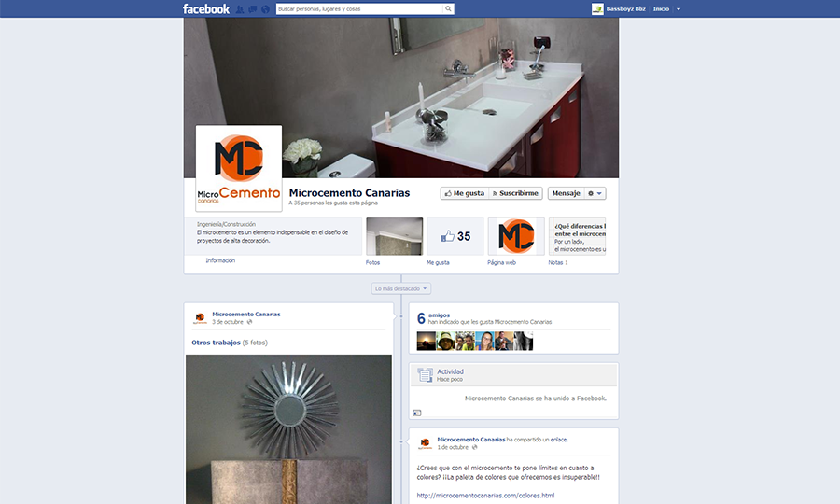Click the search magnifier icon

[x=448, y=8]
